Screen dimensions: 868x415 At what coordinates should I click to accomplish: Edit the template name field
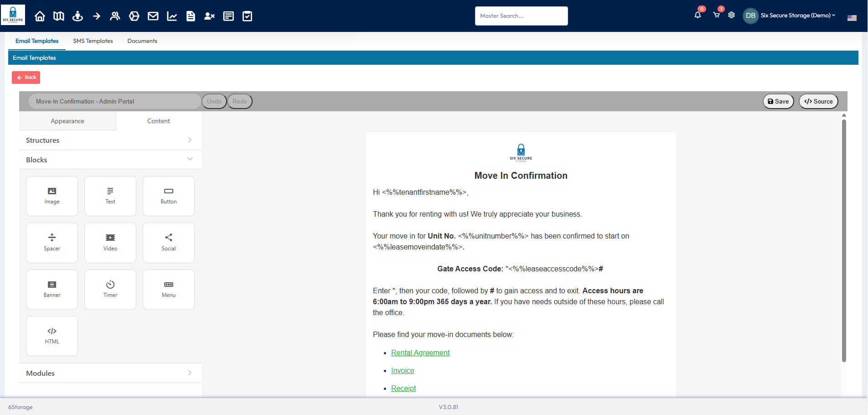click(x=115, y=101)
